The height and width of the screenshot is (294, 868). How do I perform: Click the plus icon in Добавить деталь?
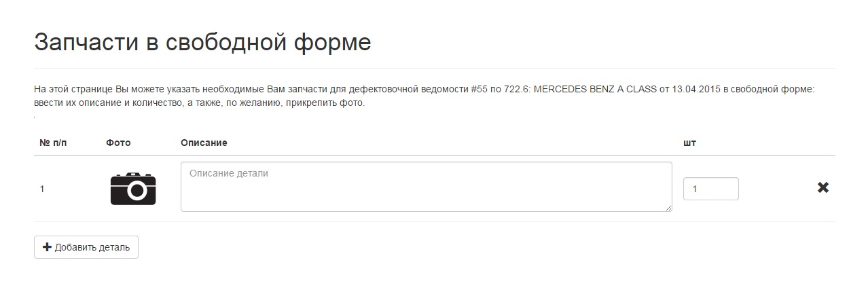[x=47, y=247]
